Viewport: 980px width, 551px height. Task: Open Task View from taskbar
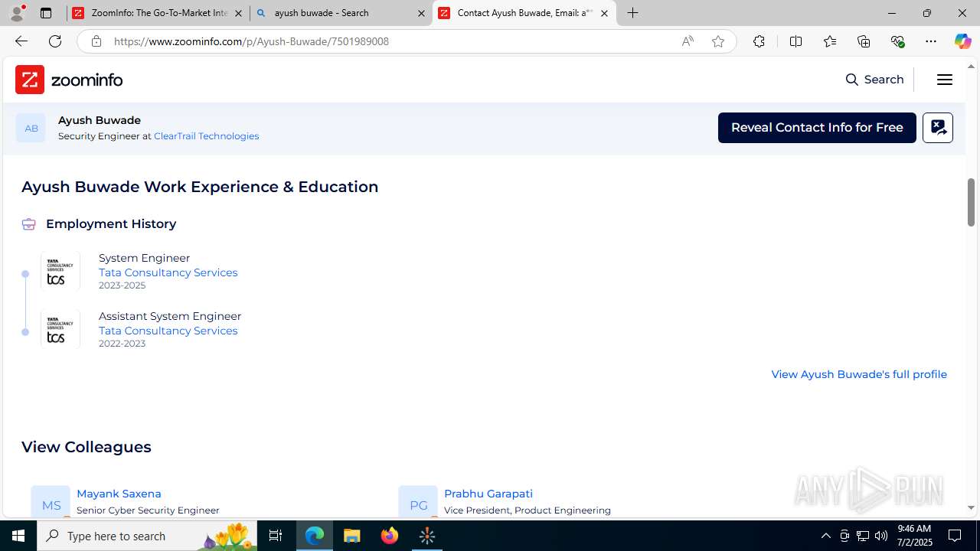pyautogui.click(x=276, y=536)
